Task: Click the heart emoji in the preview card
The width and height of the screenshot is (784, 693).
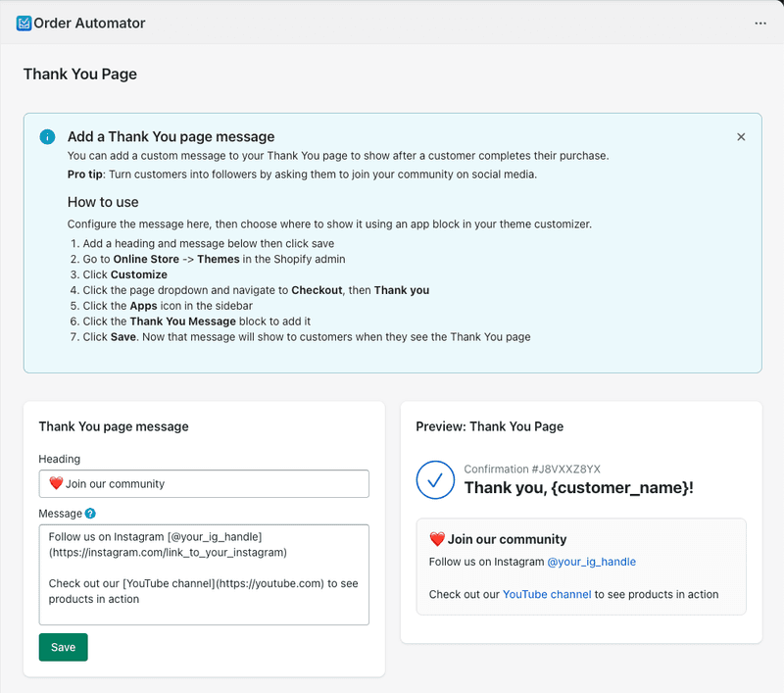Action: coord(437,538)
